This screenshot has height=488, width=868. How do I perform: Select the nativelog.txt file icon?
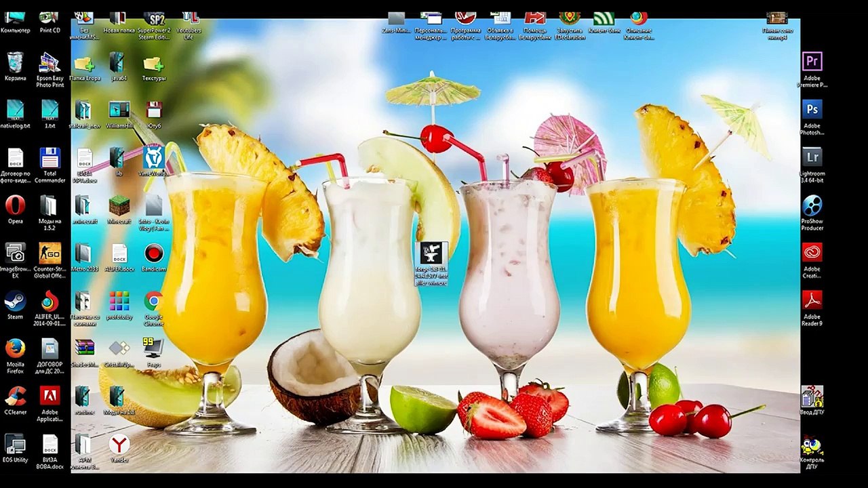[x=15, y=114]
